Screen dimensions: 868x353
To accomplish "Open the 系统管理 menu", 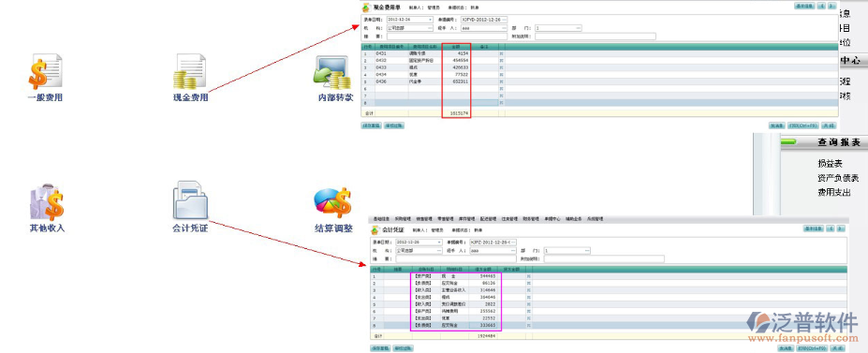I will (596, 219).
